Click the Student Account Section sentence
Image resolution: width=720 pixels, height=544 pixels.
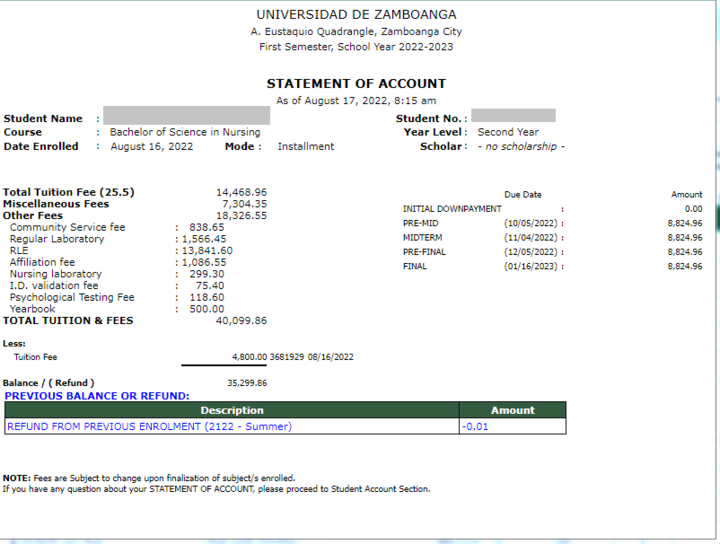[x=217, y=489]
